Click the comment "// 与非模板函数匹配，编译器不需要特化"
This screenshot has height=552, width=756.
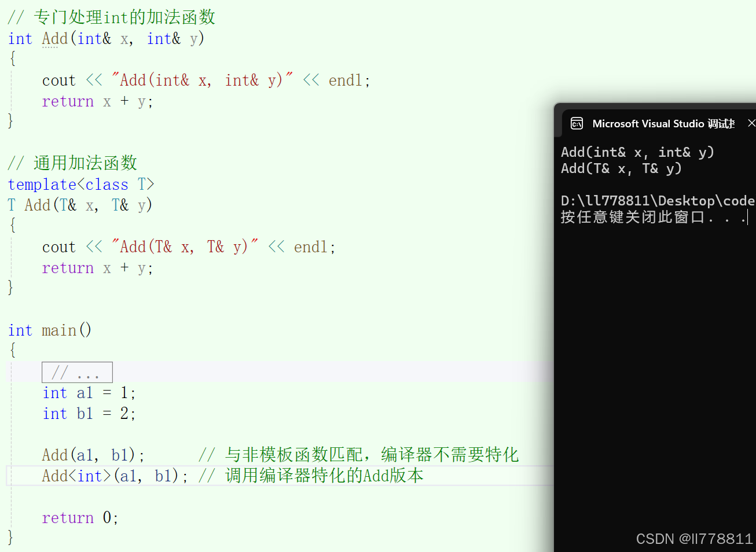358,455
